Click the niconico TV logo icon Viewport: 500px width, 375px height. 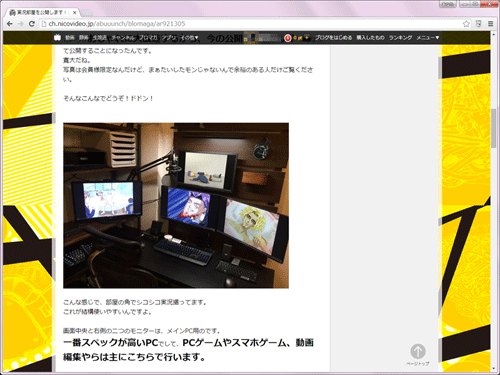click(x=57, y=38)
